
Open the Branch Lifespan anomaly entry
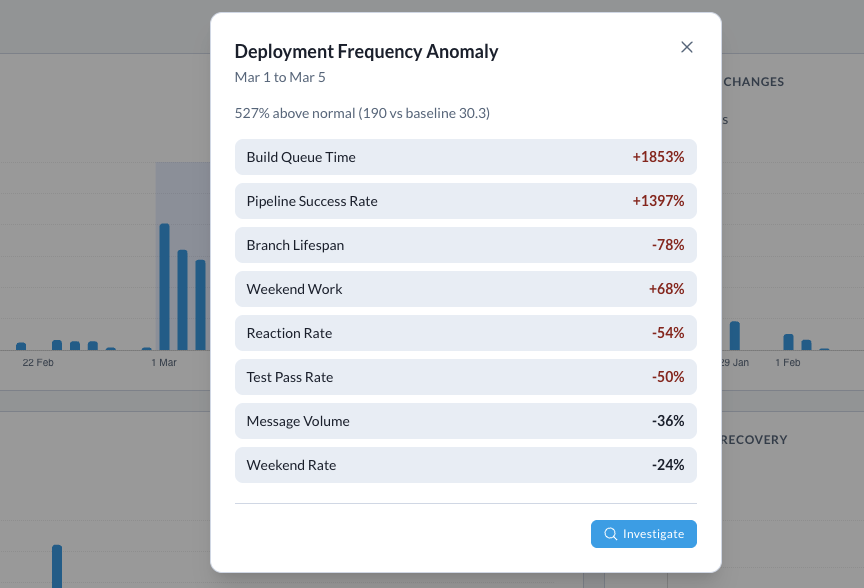click(x=465, y=245)
